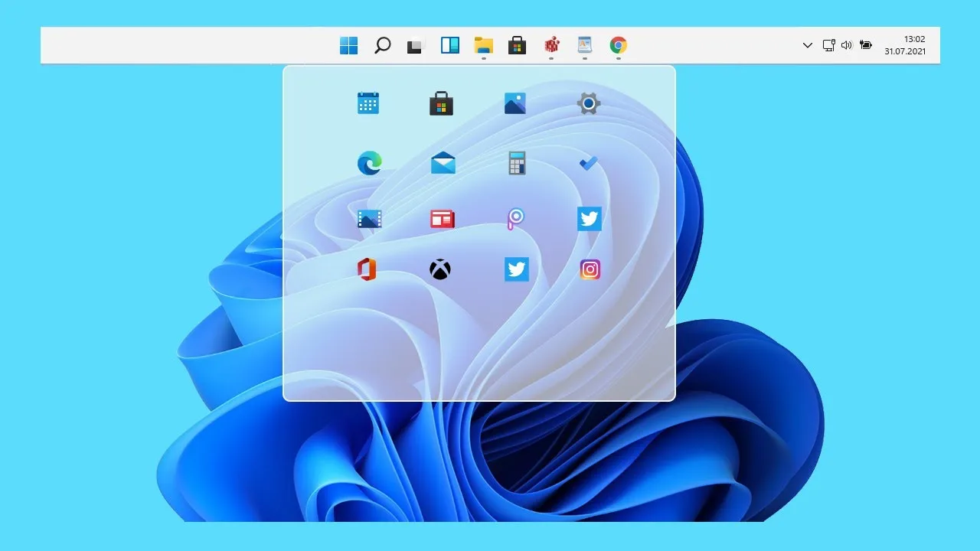980x551 pixels.
Task: Launch Google Chrome from the taskbar
Action: [x=619, y=46]
